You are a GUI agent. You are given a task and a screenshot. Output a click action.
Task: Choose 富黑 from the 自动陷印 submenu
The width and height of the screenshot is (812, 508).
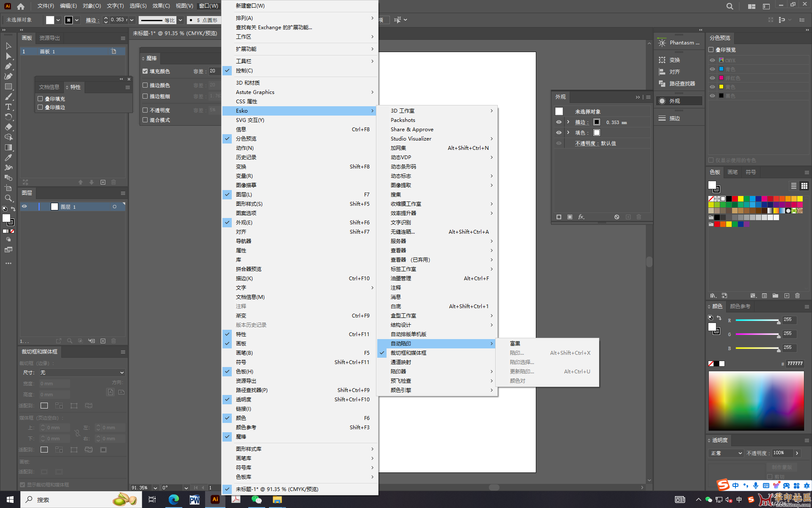pos(515,343)
